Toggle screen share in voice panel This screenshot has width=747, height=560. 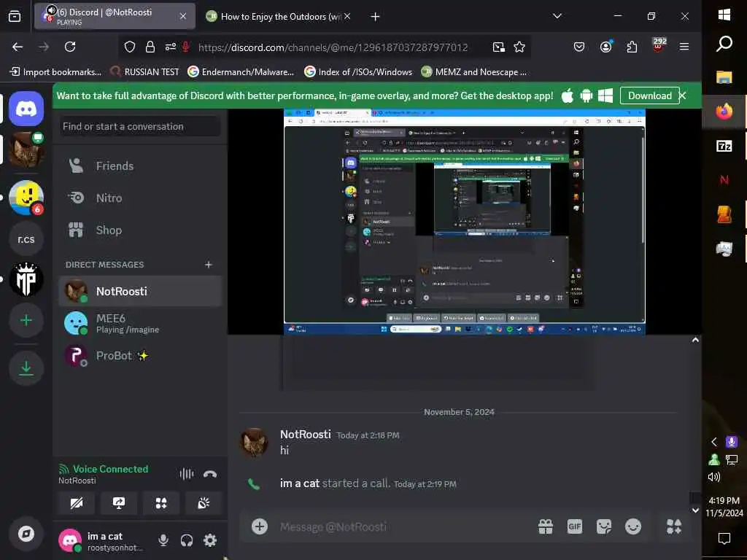click(x=119, y=503)
